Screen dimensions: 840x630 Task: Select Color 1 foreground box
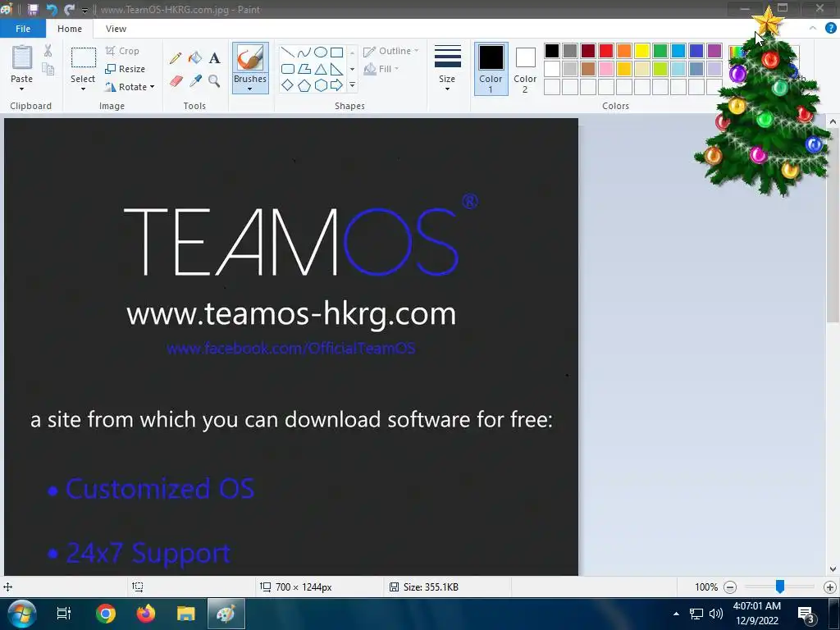[x=491, y=69]
